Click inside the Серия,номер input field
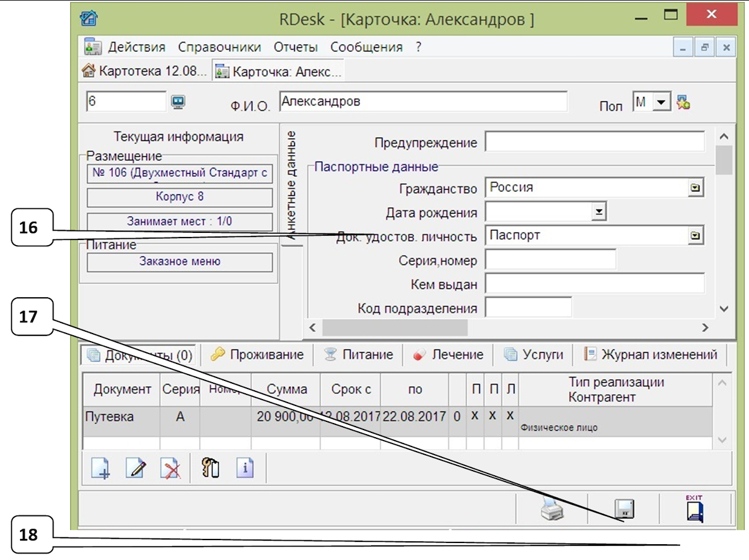The height and width of the screenshot is (560, 749). 550,259
